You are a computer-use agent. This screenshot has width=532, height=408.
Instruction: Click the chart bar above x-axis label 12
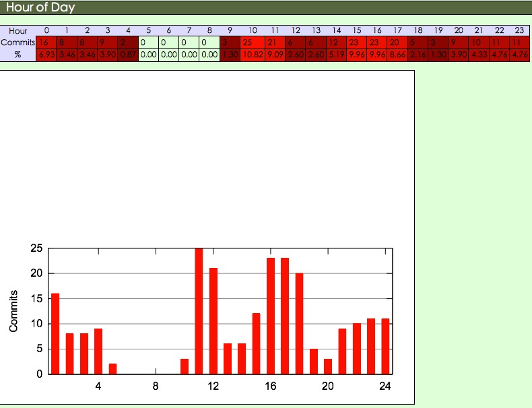click(x=213, y=321)
